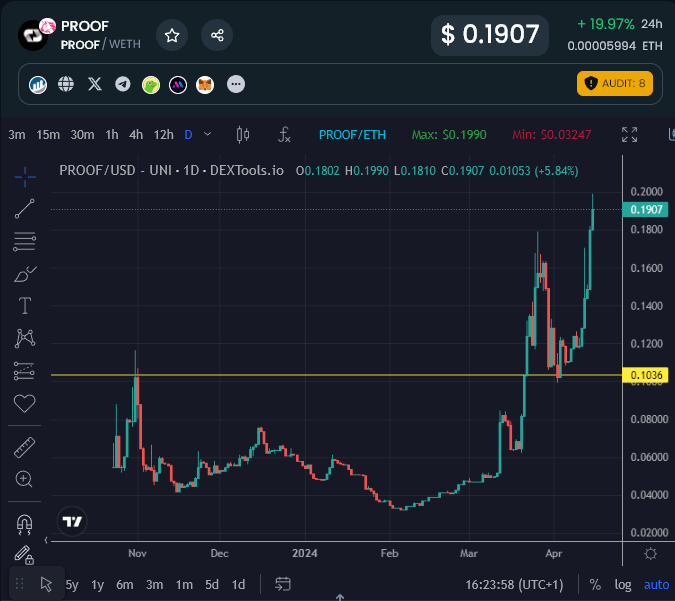Set chart range to 6m
Screen dimensions: 675x601
[x=125, y=585]
